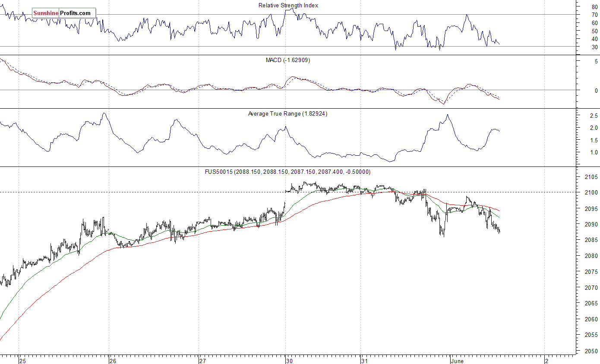Click the 31 date label on the axis
This screenshot has height=364, width=600.
[x=364, y=361]
